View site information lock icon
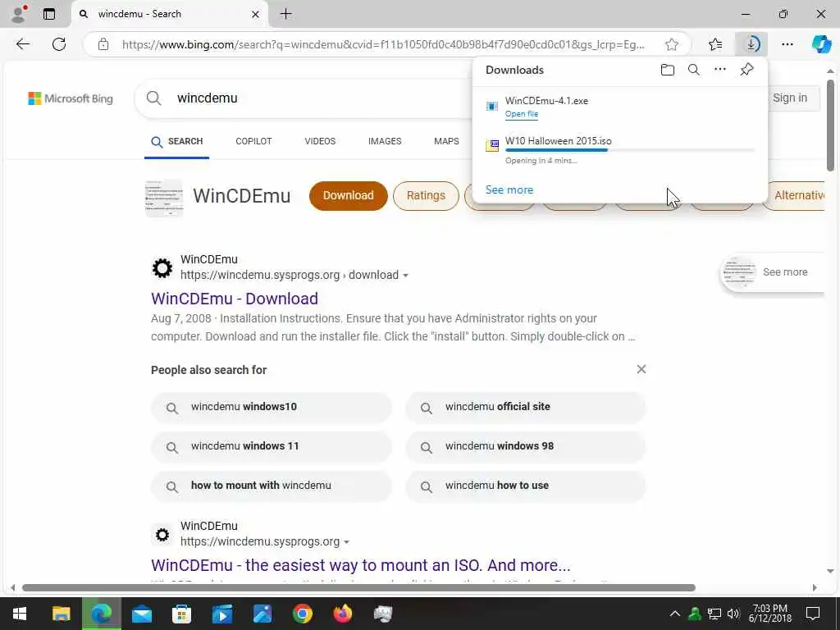840x630 pixels. coord(103,44)
